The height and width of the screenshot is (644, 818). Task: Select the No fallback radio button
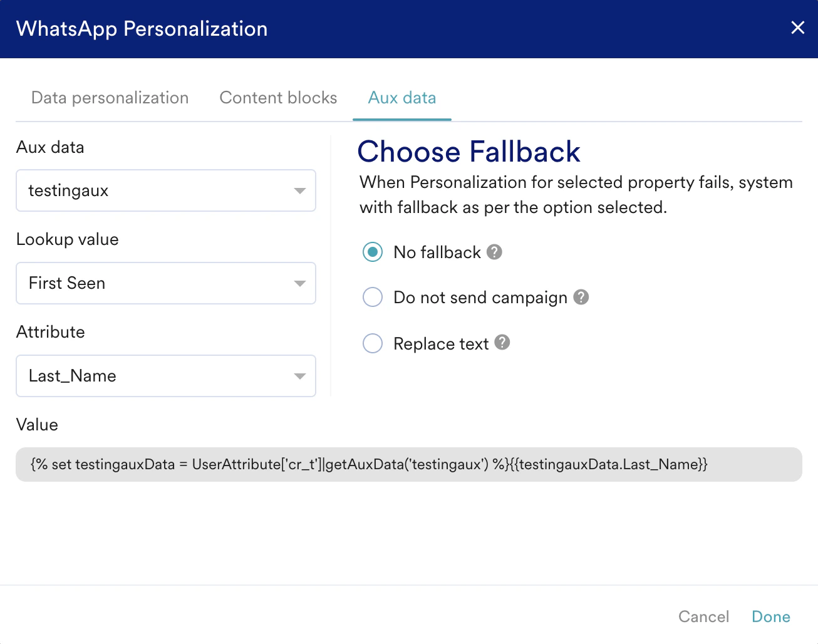point(373,252)
